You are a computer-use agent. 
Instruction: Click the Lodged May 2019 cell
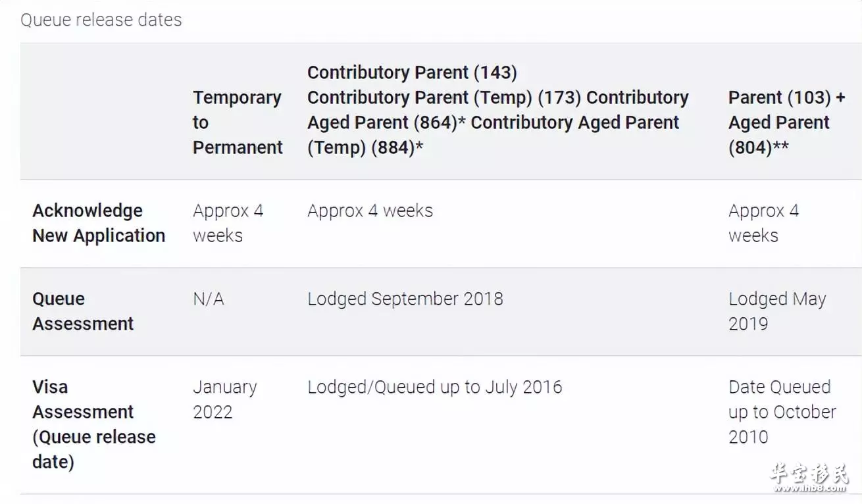777,311
